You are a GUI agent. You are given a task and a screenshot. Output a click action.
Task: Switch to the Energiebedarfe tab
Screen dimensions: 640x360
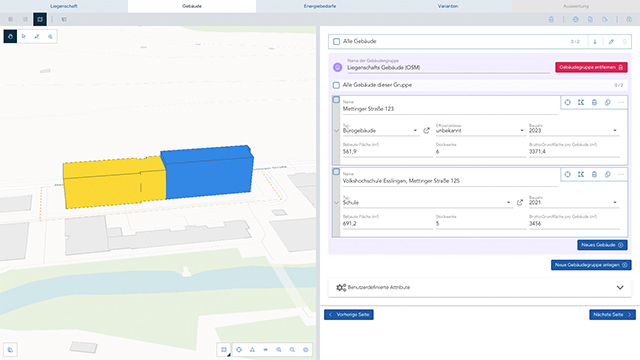click(x=320, y=6)
